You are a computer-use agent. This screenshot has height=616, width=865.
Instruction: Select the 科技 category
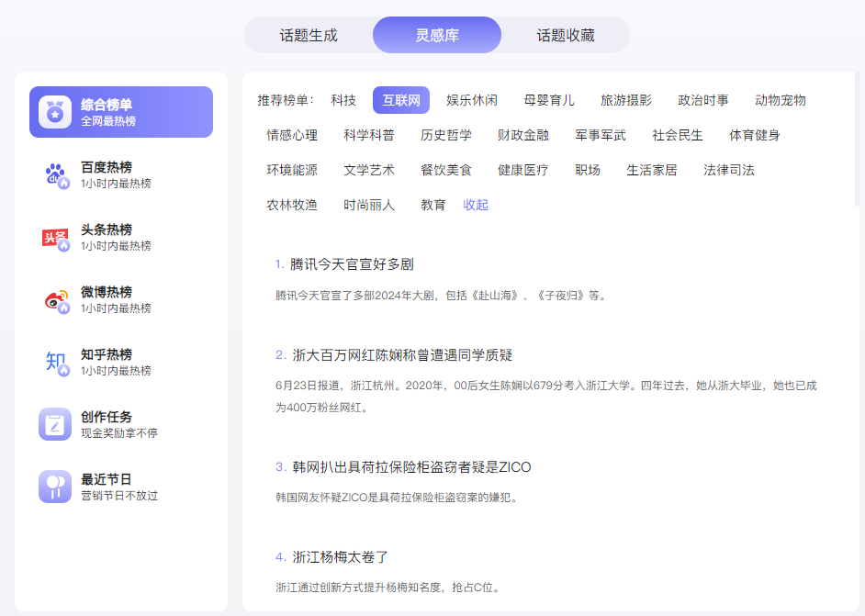pyautogui.click(x=343, y=100)
